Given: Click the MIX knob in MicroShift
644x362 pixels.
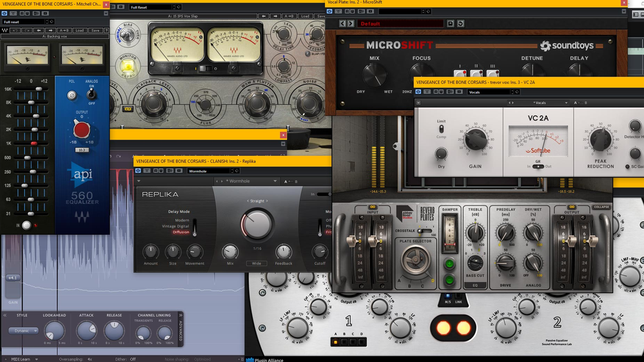Looking at the screenshot, I should tap(374, 75).
